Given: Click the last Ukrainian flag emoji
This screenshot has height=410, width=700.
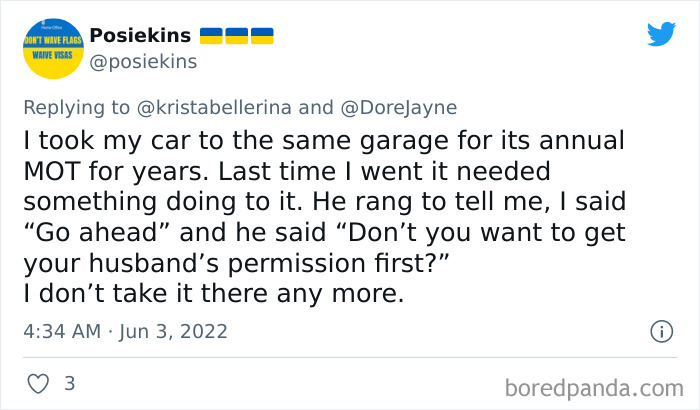Looking at the screenshot, I should (x=261, y=36).
